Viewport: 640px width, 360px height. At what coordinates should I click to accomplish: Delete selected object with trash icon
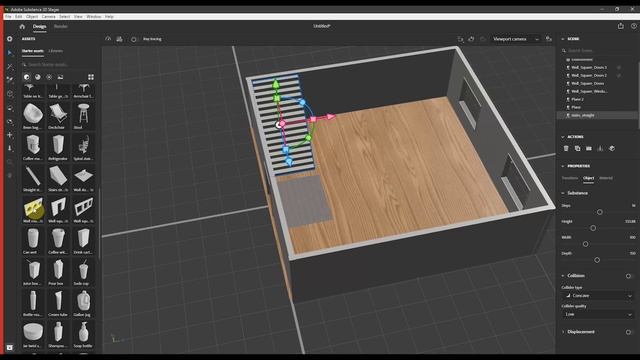tap(566, 149)
